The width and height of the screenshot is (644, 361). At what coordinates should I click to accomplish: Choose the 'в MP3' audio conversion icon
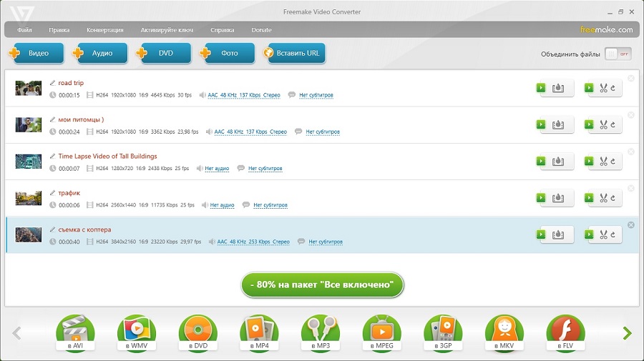[320, 332]
